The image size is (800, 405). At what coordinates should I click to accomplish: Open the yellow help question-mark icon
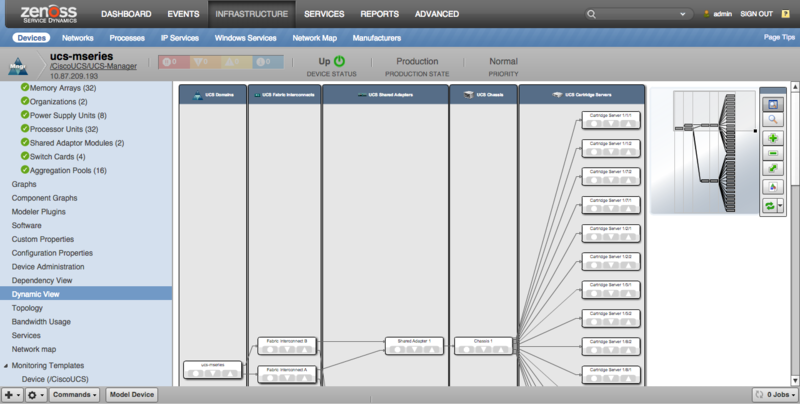tap(785, 14)
